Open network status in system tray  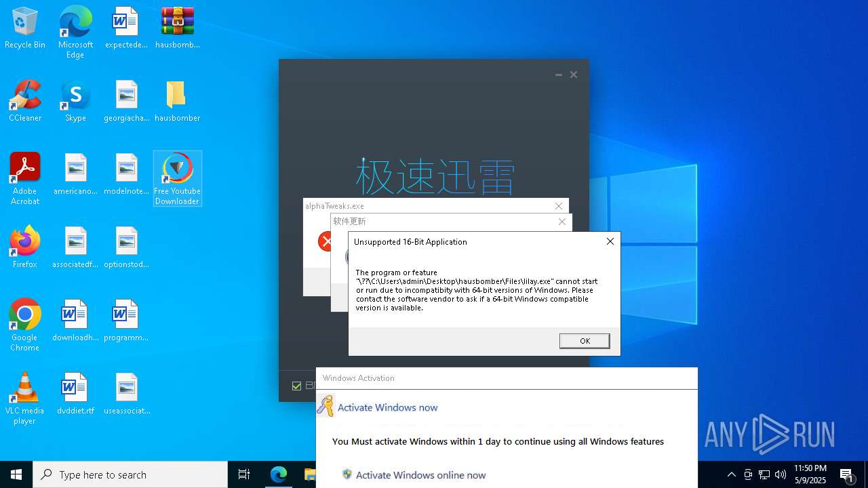pos(764,474)
